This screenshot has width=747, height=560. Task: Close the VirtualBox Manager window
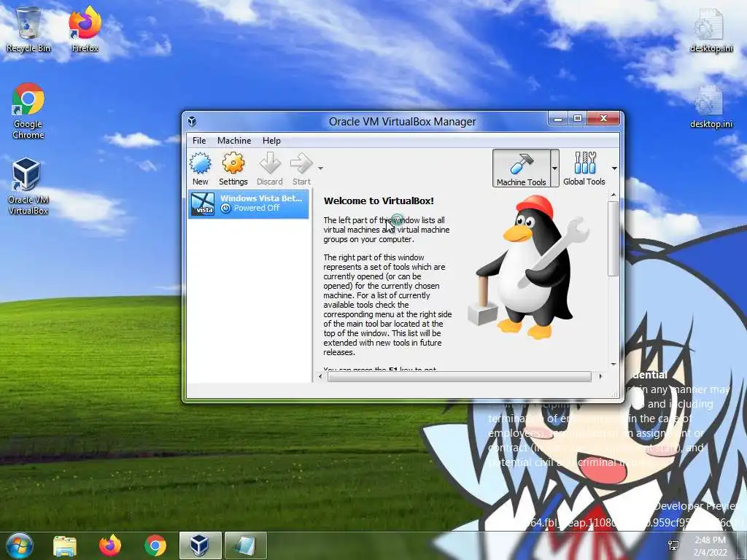[603, 119]
